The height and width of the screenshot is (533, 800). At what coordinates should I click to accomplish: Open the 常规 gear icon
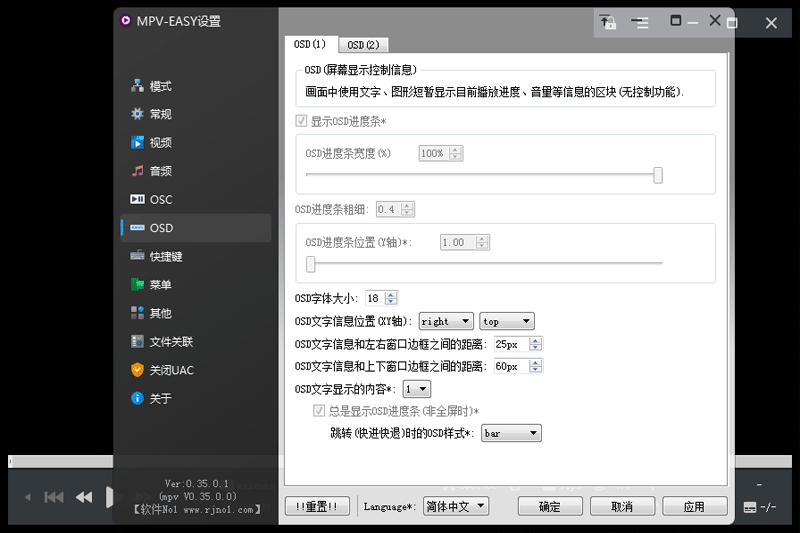coord(137,114)
